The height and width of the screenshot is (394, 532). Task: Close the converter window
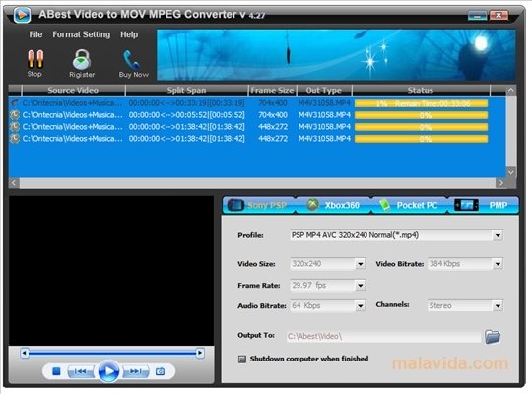pyautogui.click(x=499, y=16)
